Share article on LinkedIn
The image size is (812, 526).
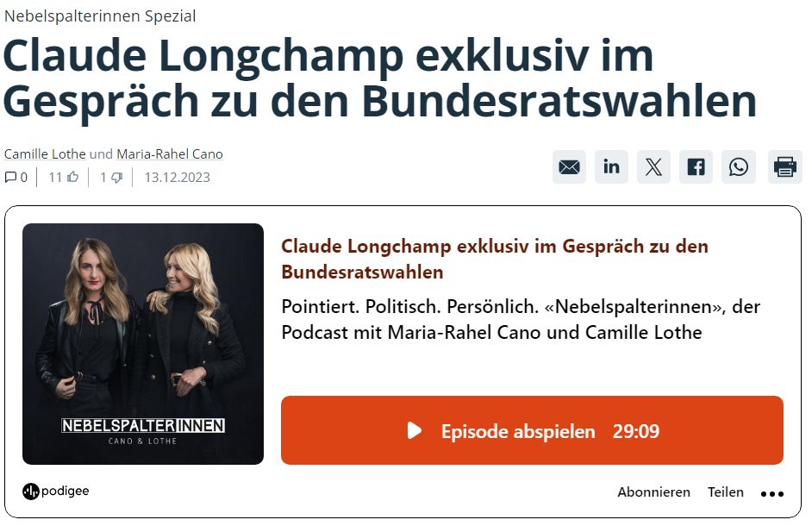pyautogui.click(x=611, y=167)
